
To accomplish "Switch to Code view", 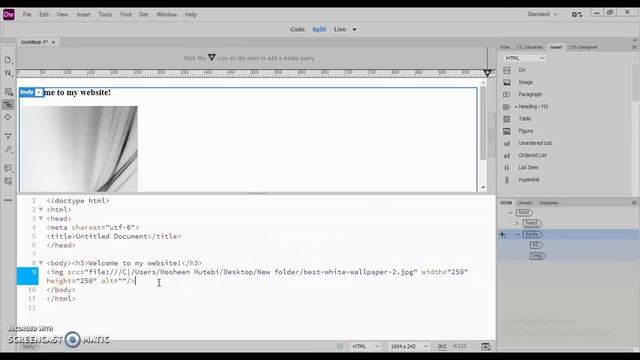I will pyautogui.click(x=297, y=29).
